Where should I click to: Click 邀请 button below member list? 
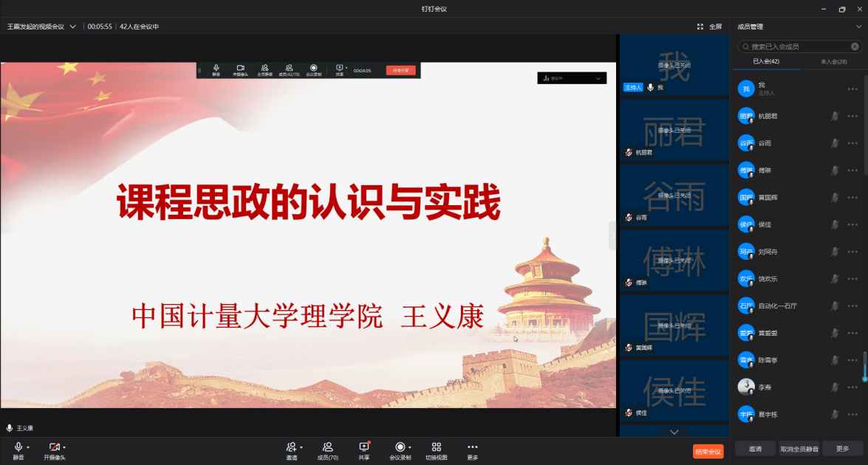(755, 449)
